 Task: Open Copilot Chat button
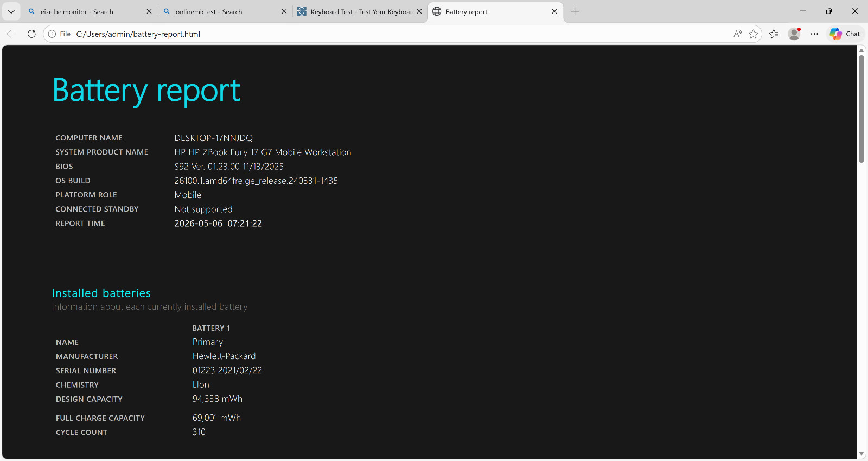click(x=845, y=34)
